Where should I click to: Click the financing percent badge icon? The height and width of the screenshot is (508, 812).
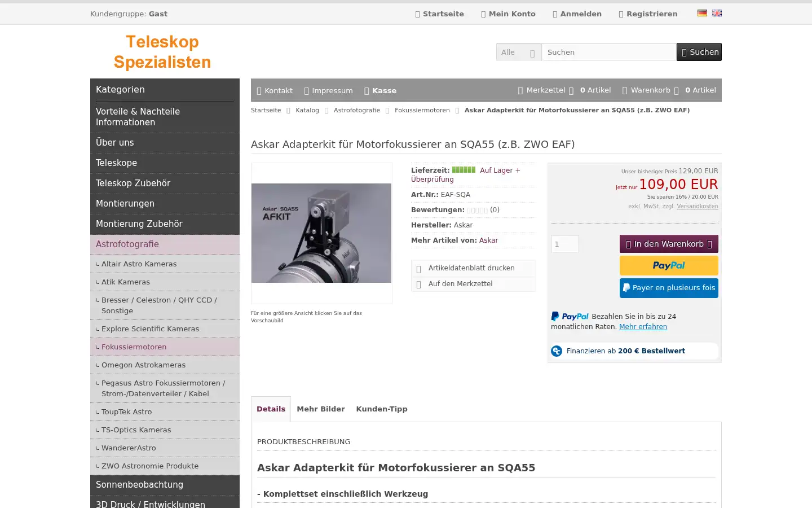point(557,351)
